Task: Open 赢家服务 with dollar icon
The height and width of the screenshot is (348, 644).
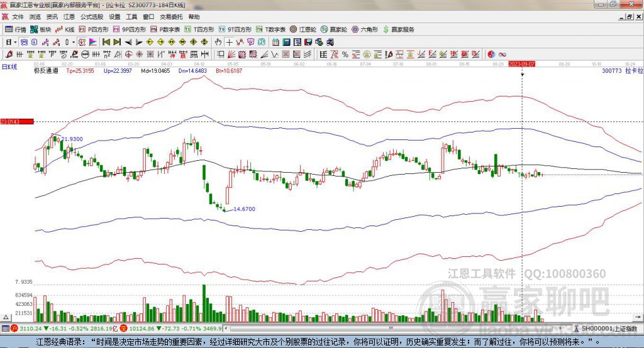Action: point(398,30)
